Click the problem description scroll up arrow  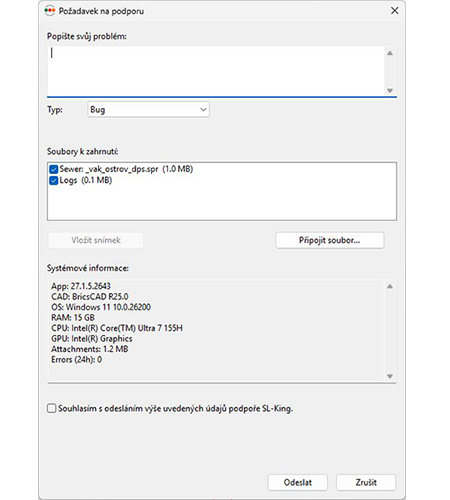point(390,53)
